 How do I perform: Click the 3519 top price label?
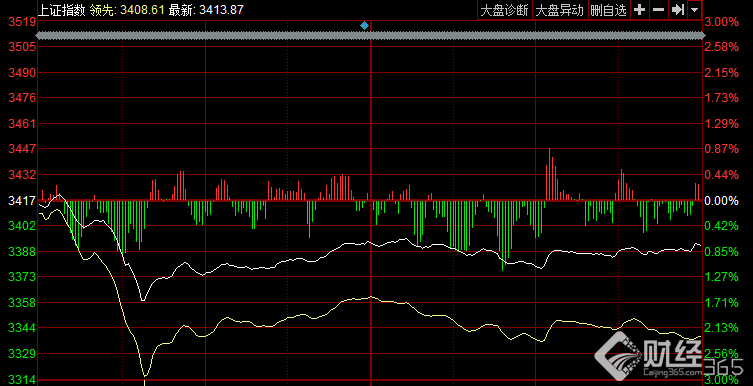tap(20, 22)
